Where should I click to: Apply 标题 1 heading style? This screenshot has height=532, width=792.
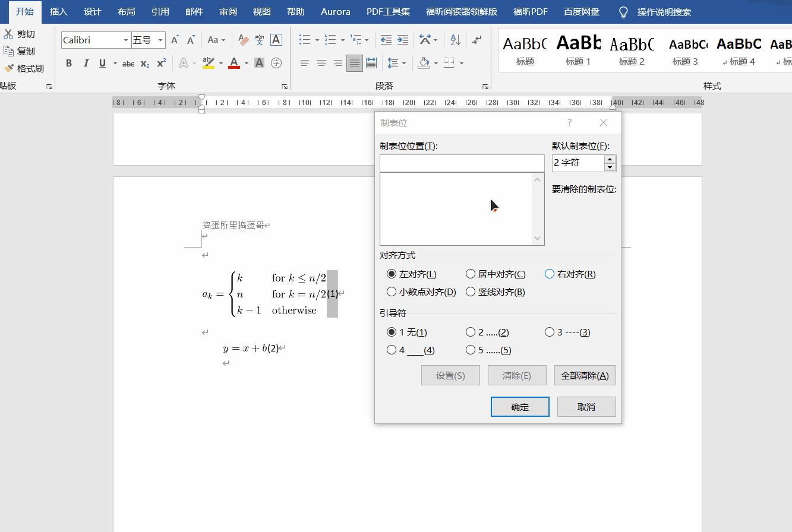click(x=578, y=50)
